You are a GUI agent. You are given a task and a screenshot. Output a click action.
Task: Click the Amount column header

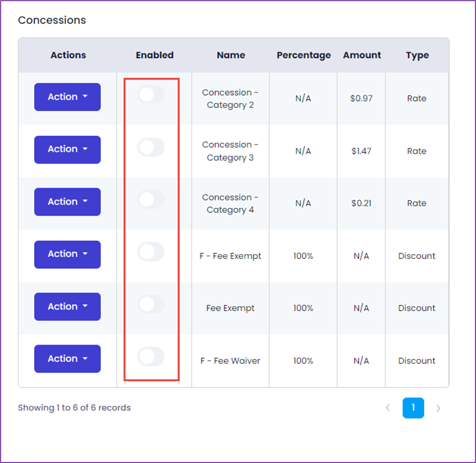pyautogui.click(x=362, y=55)
